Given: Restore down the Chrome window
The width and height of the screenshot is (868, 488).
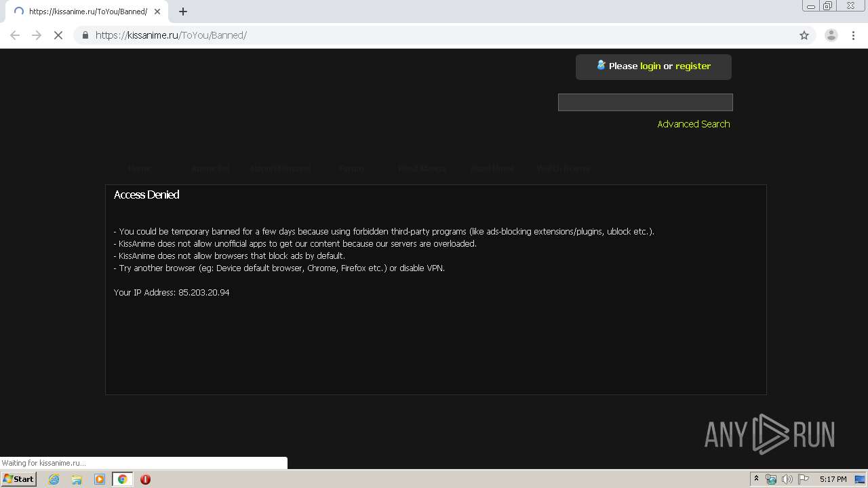Looking at the screenshot, I should 827,6.
